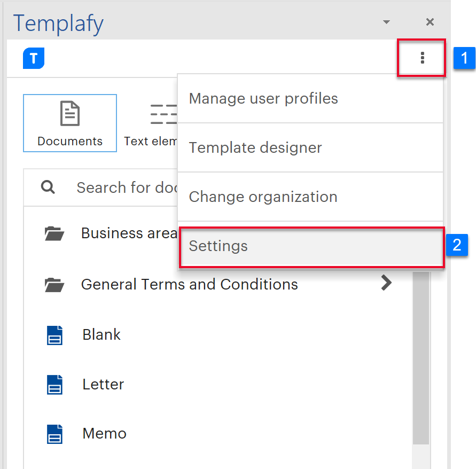Viewport: 476px width, 469px height.
Task: Open the Business area folder row
Action: [101, 233]
